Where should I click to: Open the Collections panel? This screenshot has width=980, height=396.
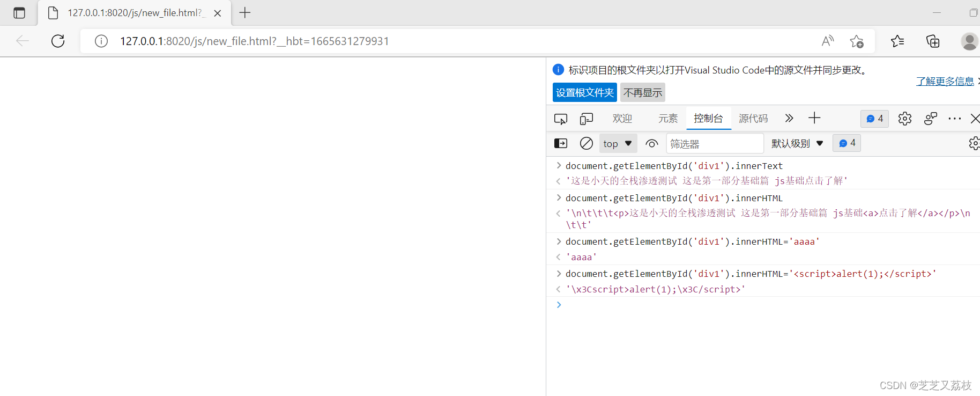(933, 41)
